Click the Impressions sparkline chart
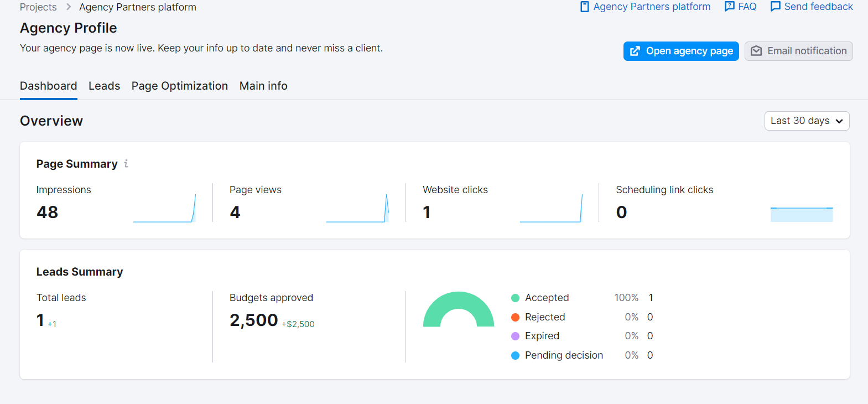The height and width of the screenshot is (404, 868). point(164,210)
